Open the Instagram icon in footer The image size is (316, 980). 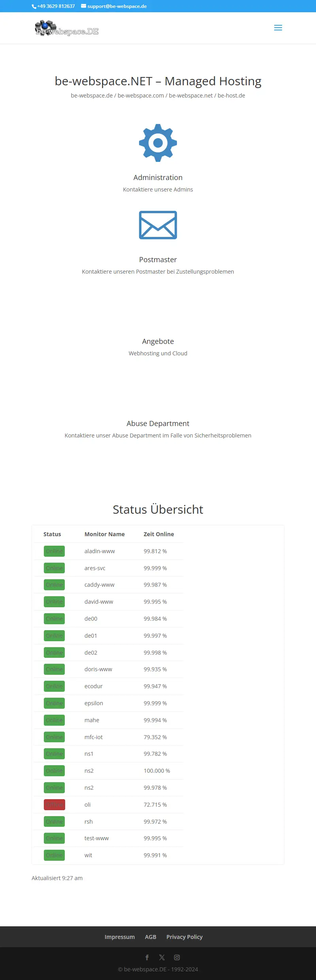177,957
